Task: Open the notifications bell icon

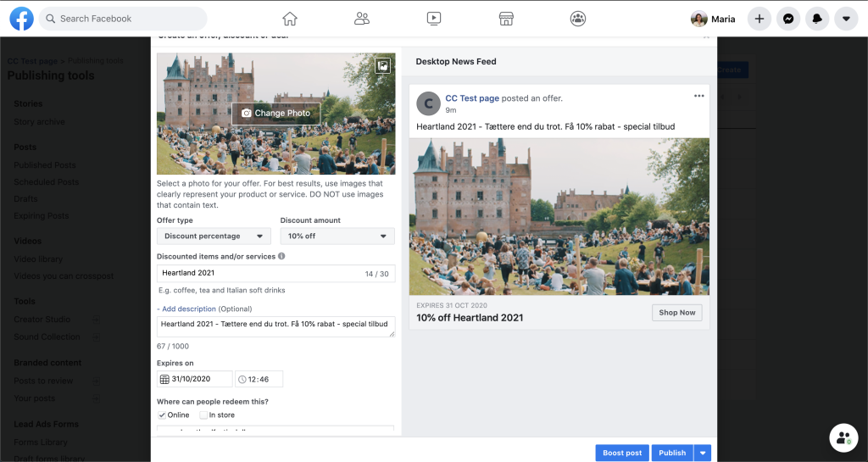Action: click(817, 19)
